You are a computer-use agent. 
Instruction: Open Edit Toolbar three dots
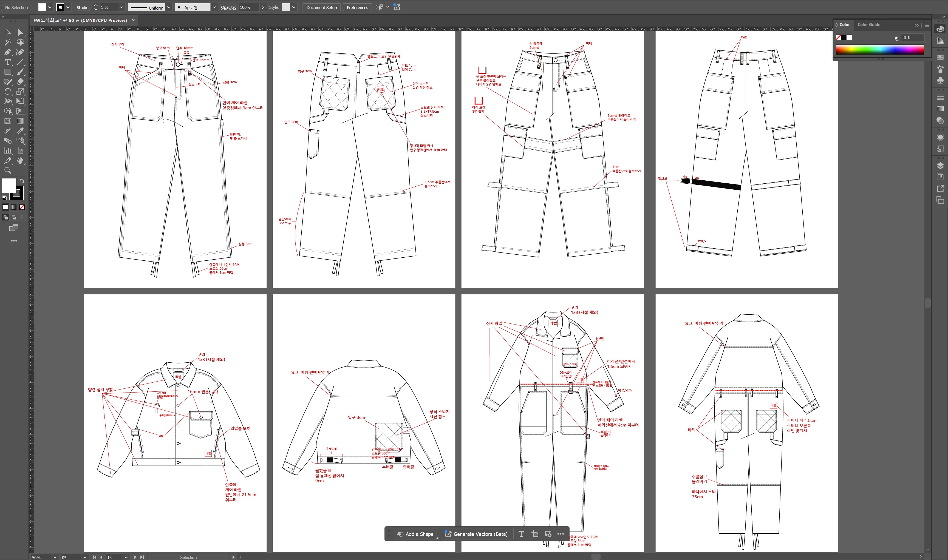[x=14, y=241]
